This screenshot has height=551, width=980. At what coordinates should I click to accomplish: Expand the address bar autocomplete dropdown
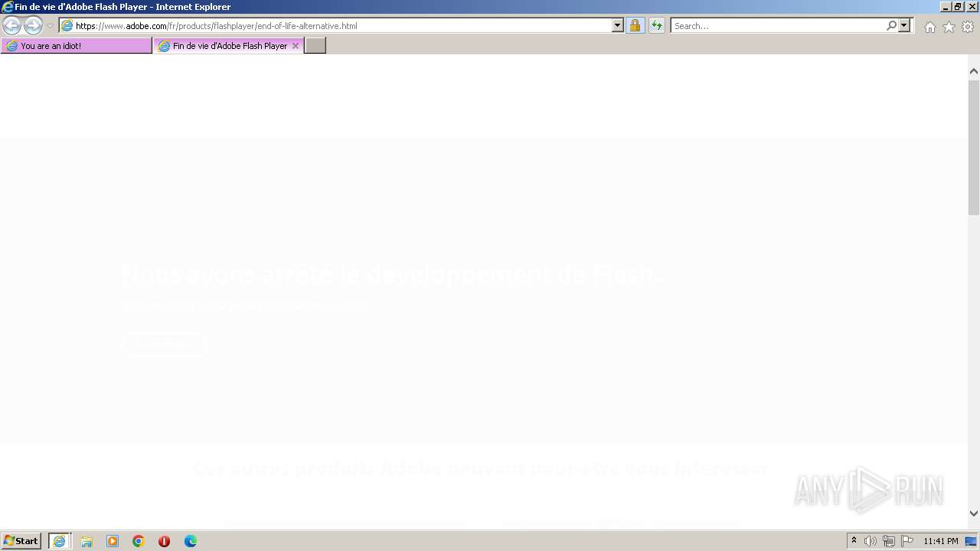(x=618, y=26)
